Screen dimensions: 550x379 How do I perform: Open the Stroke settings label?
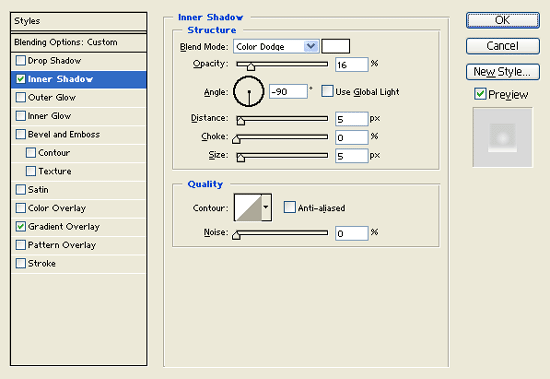[42, 263]
